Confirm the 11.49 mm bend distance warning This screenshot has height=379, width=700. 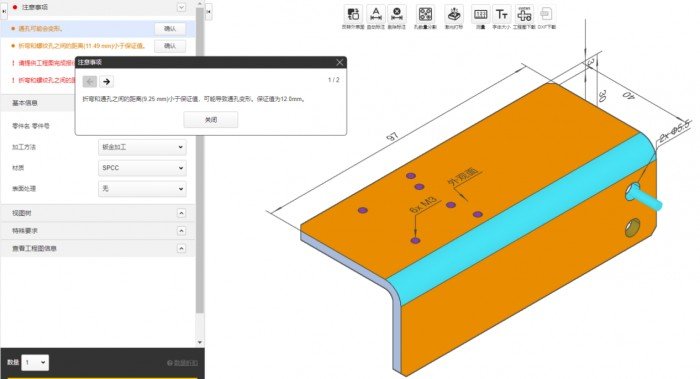coord(170,46)
